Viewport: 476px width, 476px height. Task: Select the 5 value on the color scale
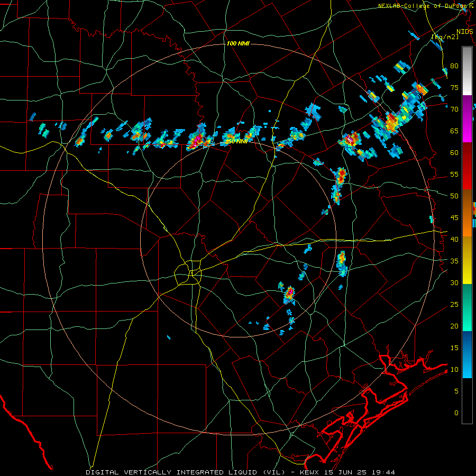(456, 391)
